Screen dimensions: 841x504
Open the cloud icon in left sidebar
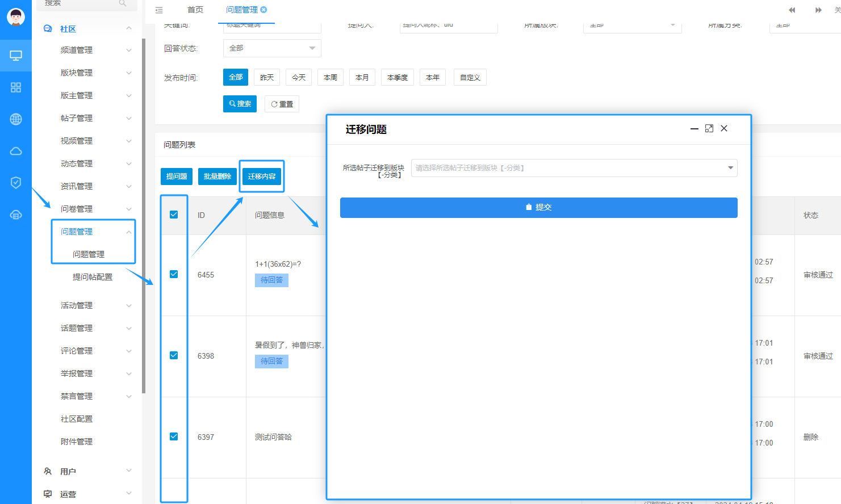coord(16,151)
